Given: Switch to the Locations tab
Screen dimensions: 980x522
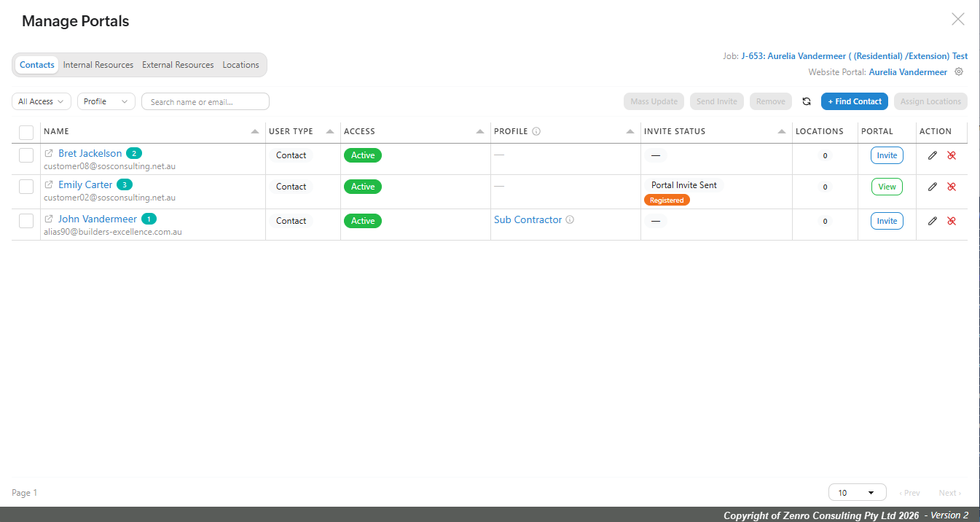Looking at the screenshot, I should click(x=241, y=65).
